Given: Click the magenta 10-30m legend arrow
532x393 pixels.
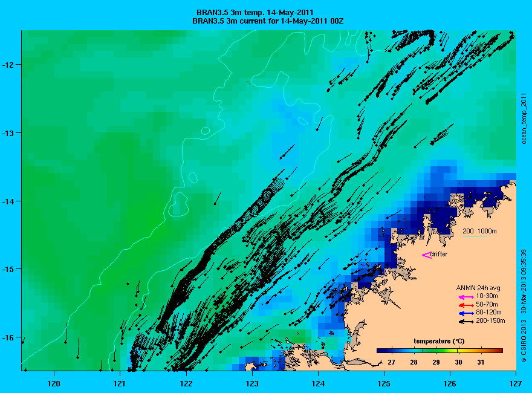Looking at the screenshot, I should (466, 297).
